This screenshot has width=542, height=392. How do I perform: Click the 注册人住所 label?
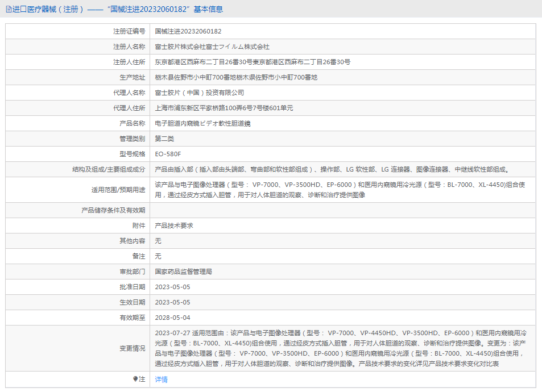[129, 62]
